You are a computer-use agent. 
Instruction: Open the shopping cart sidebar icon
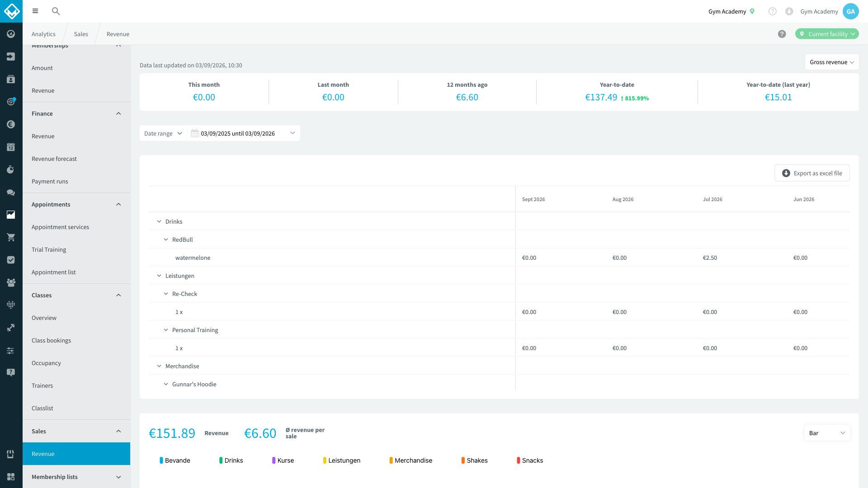pyautogui.click(x=11, y=237)
